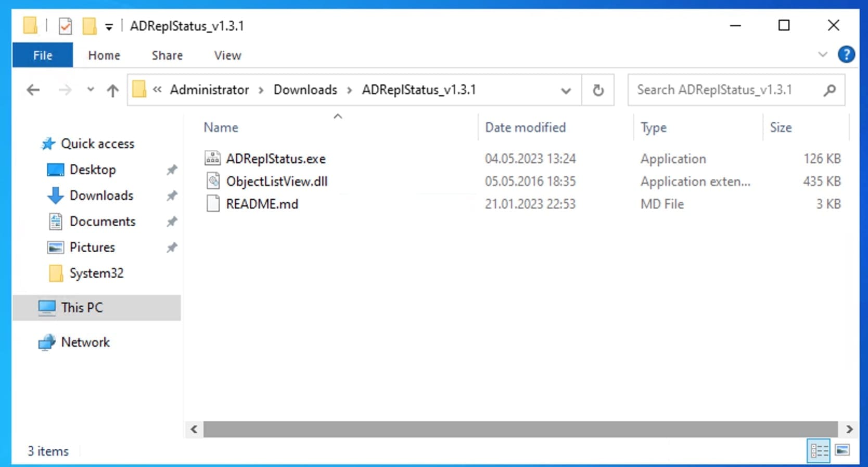Expand the address bar history dropdown
The height and width of the screenshot is (467, 868).
[566, 90]
